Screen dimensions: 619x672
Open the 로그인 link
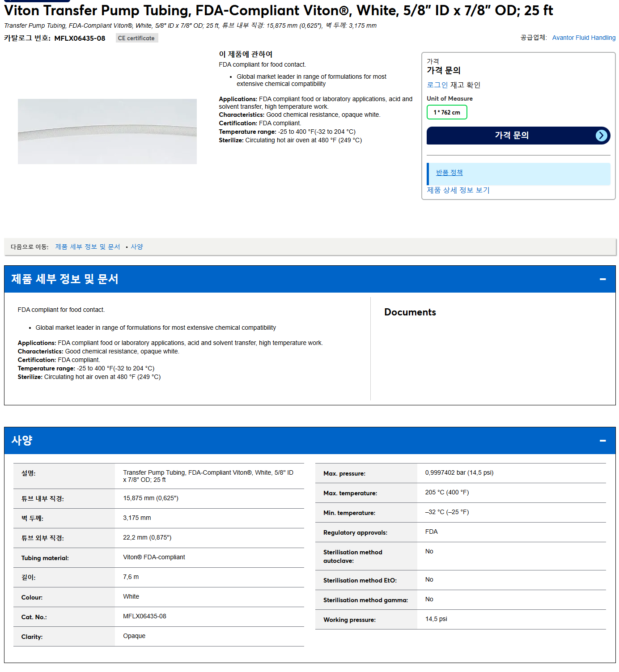tap(437, 85)
